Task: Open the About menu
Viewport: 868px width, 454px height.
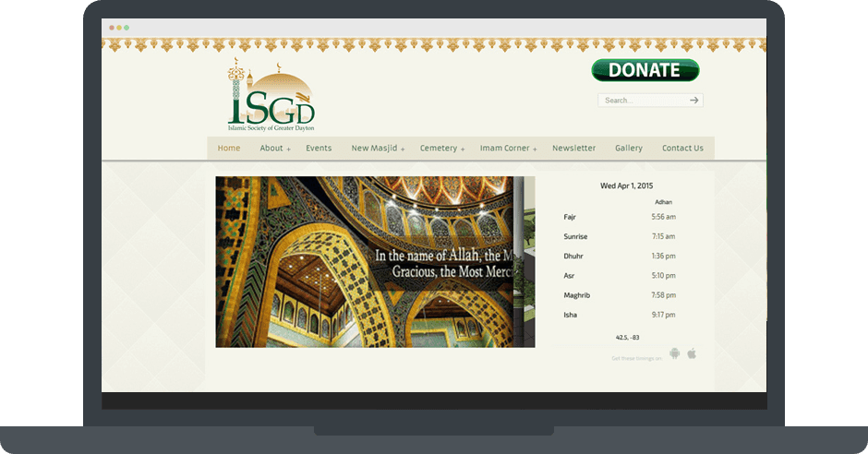Action: coord(271,149)
